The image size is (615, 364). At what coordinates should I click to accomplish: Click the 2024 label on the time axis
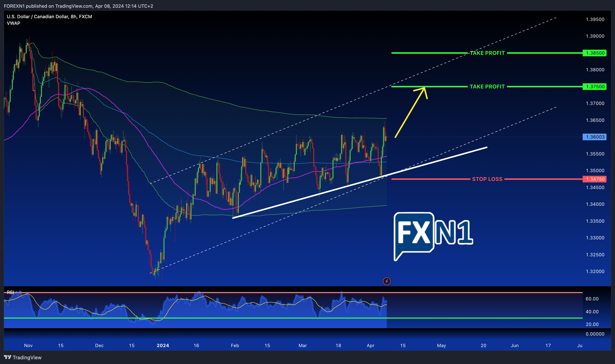pyautogui.click(x=163, y=345)
